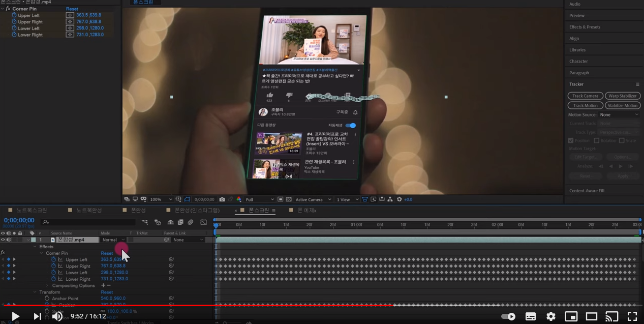Click Stabilize Motion button
This screenshot has width=644, height=324.
point(623,105)
